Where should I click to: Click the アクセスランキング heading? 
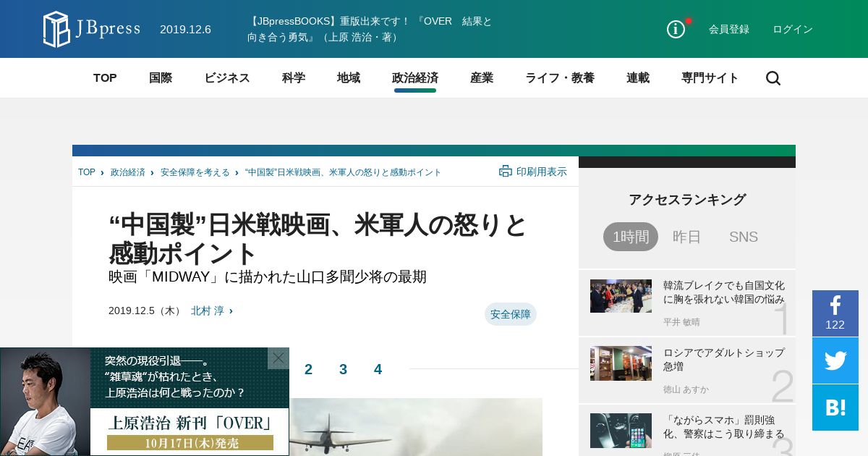687,200
